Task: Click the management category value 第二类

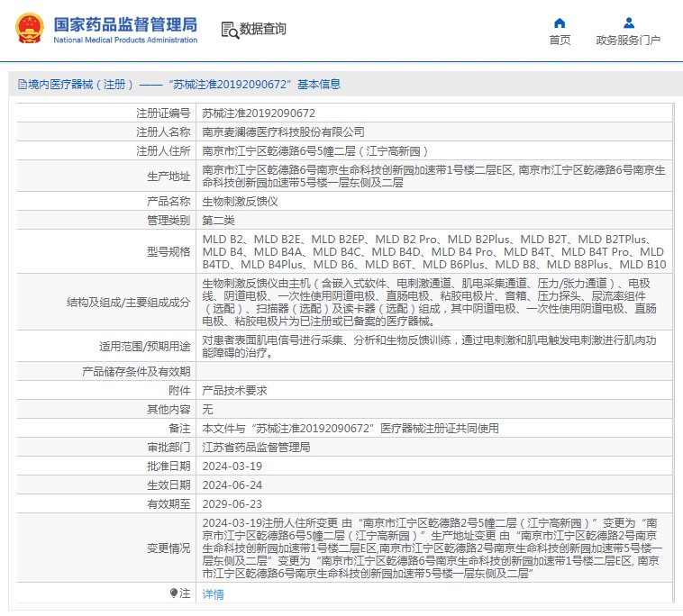Action: pyautogui.click(x=218, y=220)
